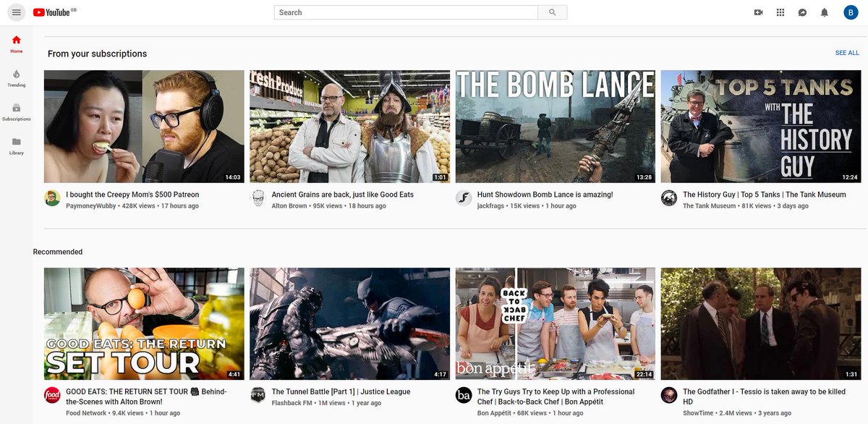Image resolution: width=868 pixels, height=424 pixels.
Task: Open Trending in sidebar
Action: click(x=16, y=78)
